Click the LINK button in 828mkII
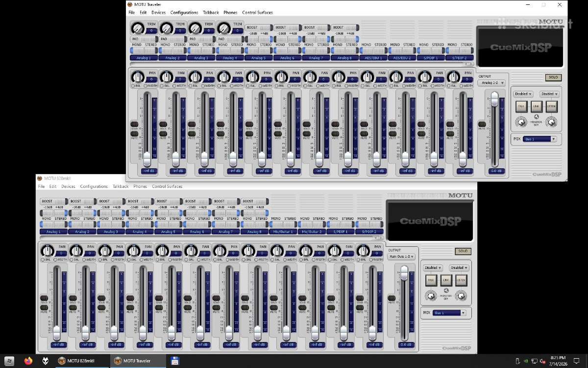588x368 pixels. click(x=446, y=280)
